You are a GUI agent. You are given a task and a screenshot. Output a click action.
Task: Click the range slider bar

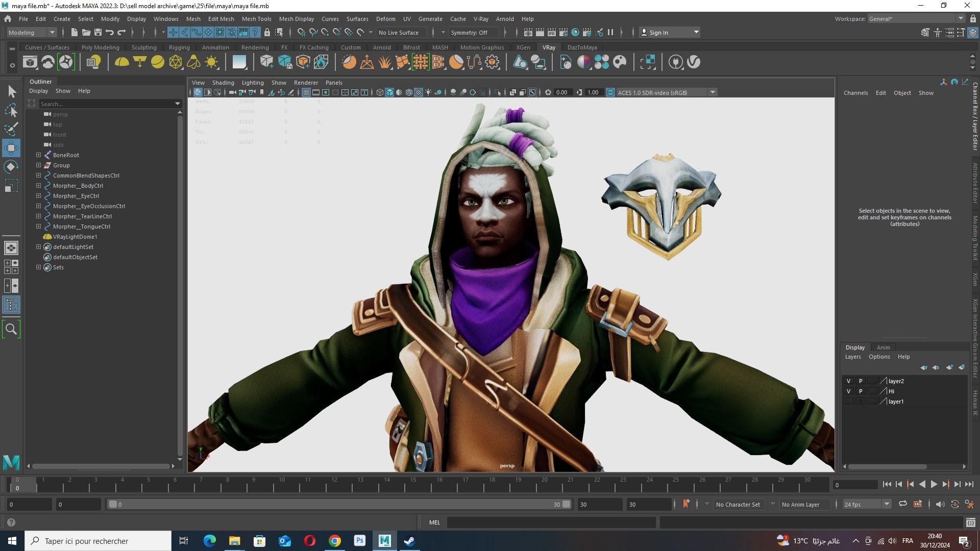pyautogui.click(x=339, y=504)
